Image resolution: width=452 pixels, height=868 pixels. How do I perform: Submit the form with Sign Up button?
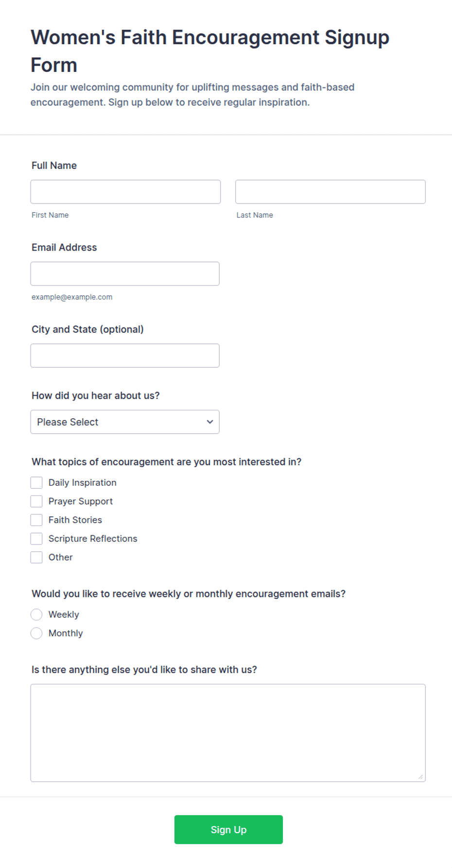tap(228, 830)
